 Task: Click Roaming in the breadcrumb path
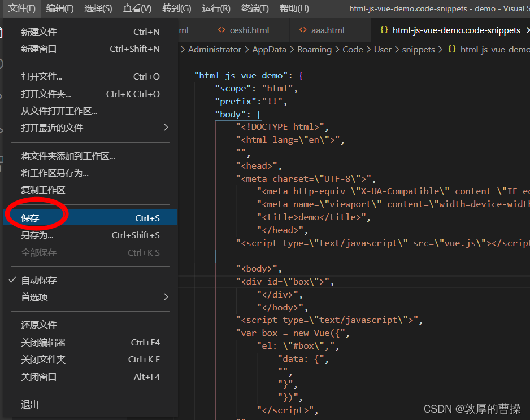click(x=314, y=50)
